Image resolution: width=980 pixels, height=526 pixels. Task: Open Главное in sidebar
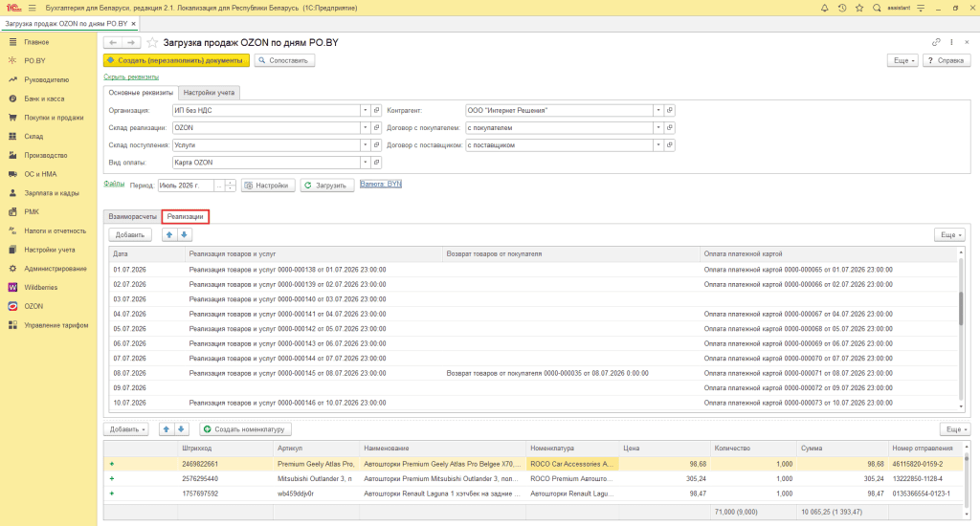click(36, 42)
